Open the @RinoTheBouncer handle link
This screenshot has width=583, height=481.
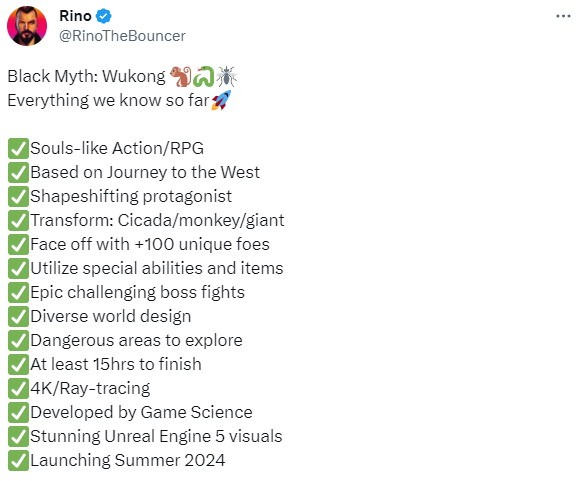(x=122, y=36)
